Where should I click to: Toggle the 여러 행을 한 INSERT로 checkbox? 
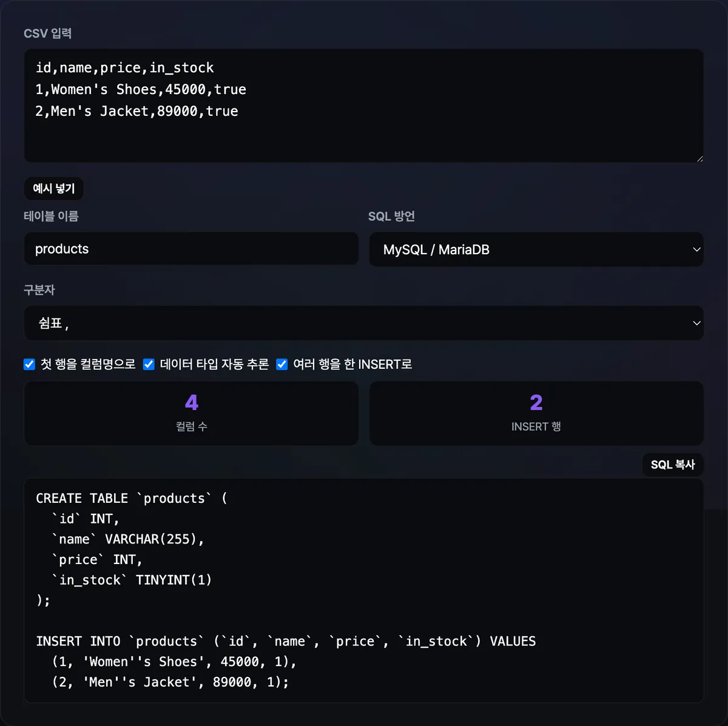[281, 365]
